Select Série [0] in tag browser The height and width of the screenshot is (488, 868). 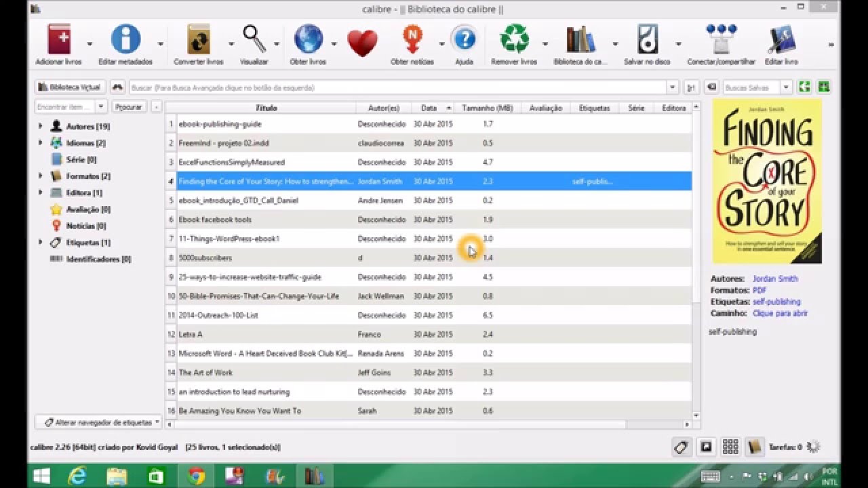[81, 160]
